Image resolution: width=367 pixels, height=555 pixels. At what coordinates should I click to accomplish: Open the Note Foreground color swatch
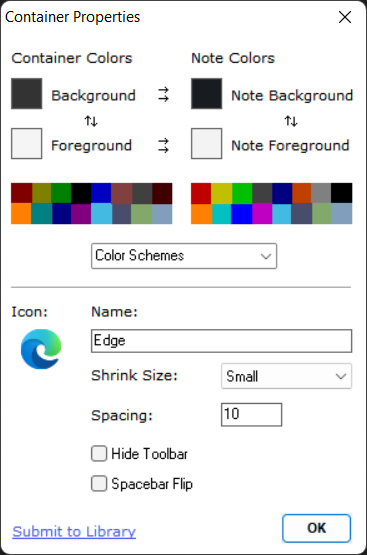(207, 144)
